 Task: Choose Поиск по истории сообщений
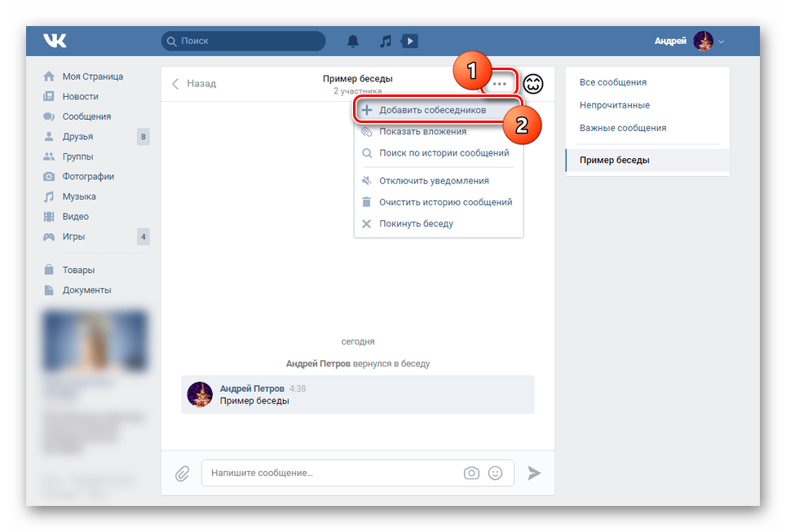[x=439, y=153]
